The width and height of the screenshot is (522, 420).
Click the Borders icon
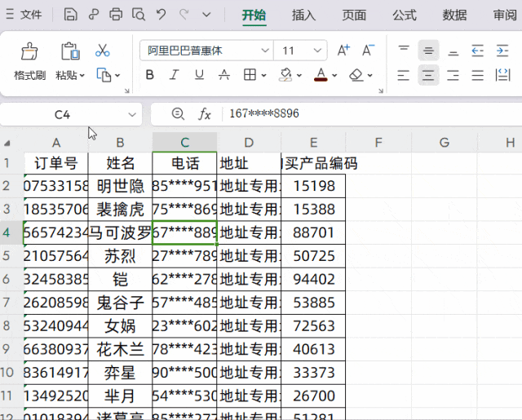coord(250,75)
